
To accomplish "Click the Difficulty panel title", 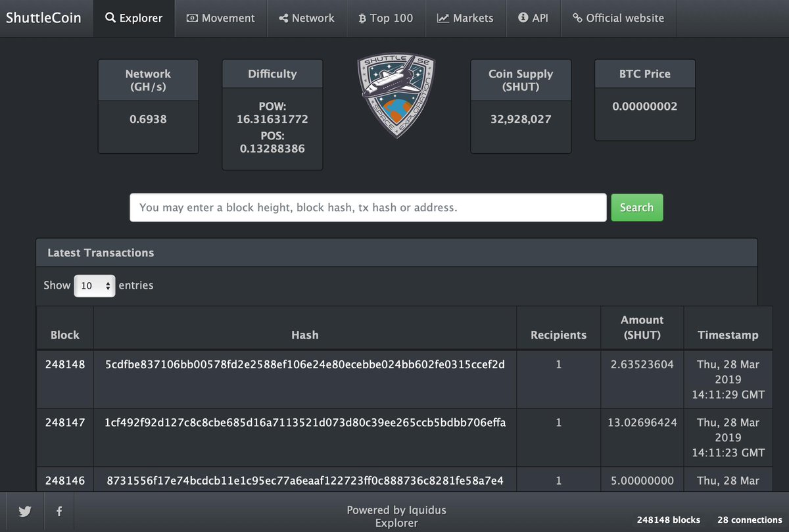I will pos(272,74).
